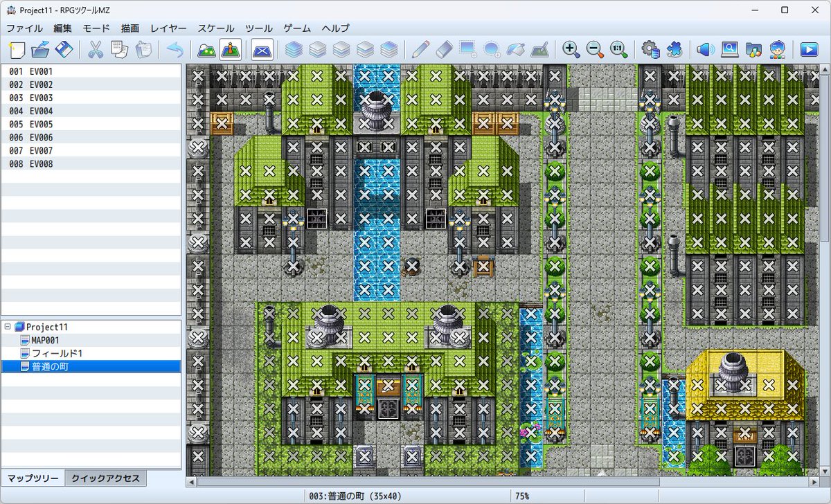Select event 003 EV003 in list
Image resolution: width=831 pixels, height=504 pixels.
[x=91, y=98]
